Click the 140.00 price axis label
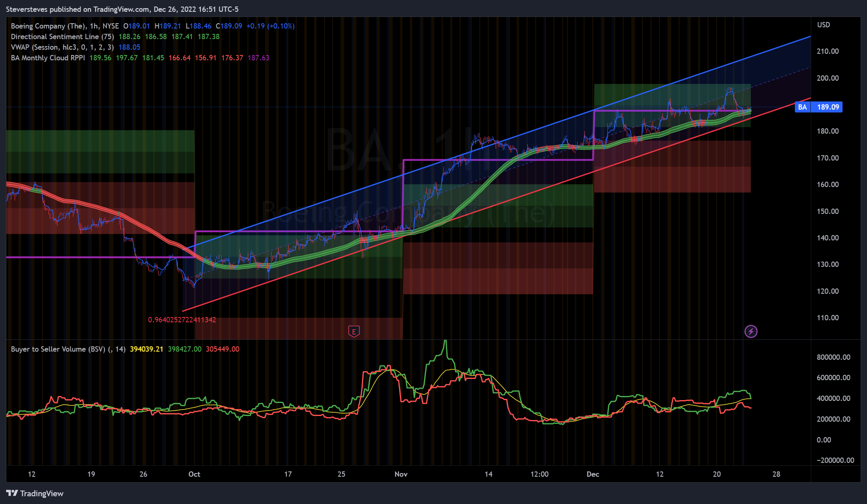This screenshot has width=867, height=504. coord(828,238)
